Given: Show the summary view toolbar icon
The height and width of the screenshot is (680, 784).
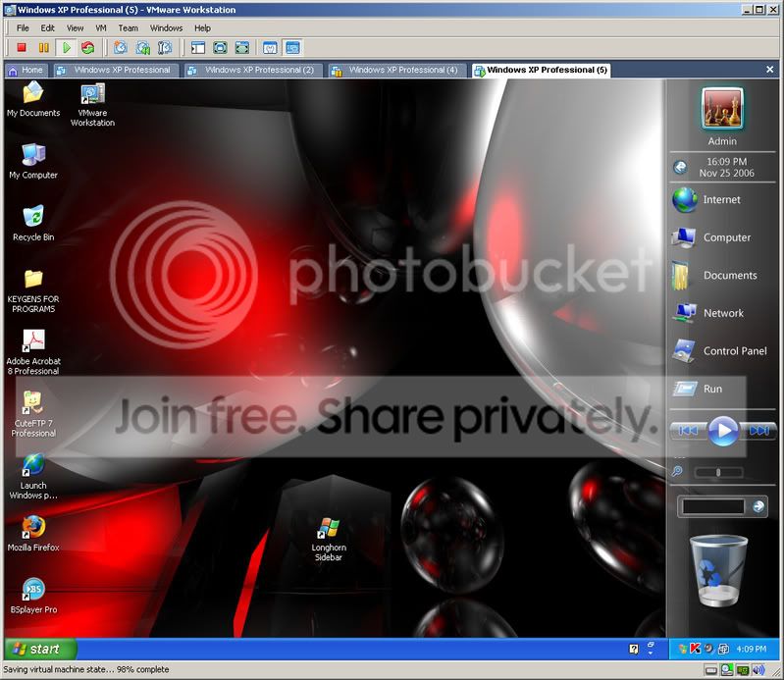Looking at the screenshot, I should pyautogui.click(x=270, y=47).
